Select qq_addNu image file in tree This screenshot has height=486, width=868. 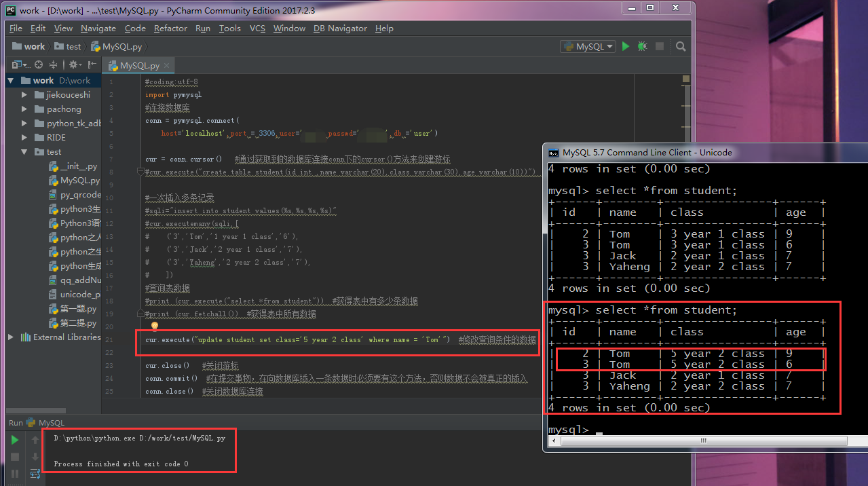point(75,280)
